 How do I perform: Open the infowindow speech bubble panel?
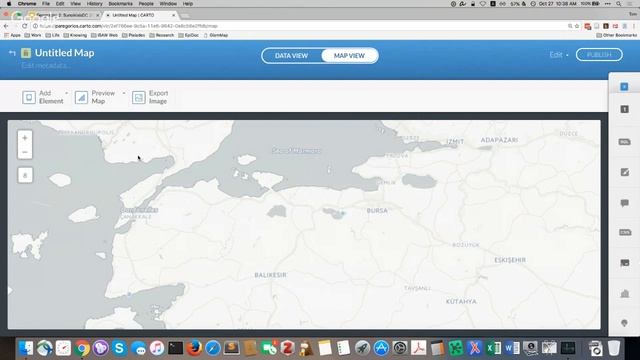tap(624, 203)
